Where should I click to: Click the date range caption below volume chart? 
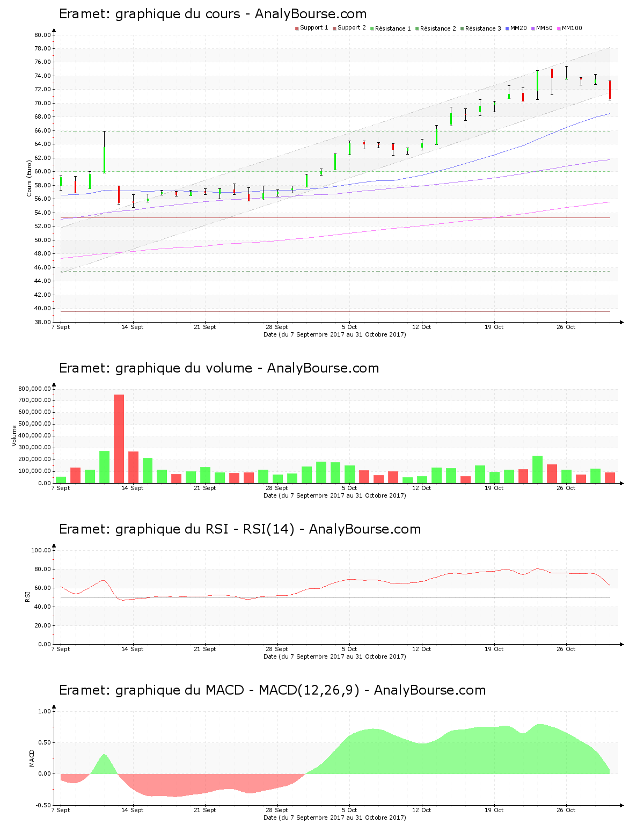(x=335, y=495)
